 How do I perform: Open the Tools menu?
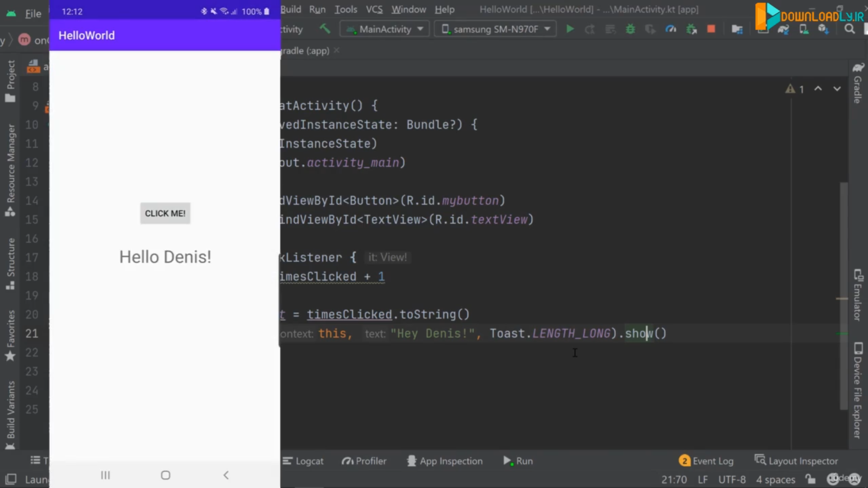pyautogui.click(x=346, y=9)
